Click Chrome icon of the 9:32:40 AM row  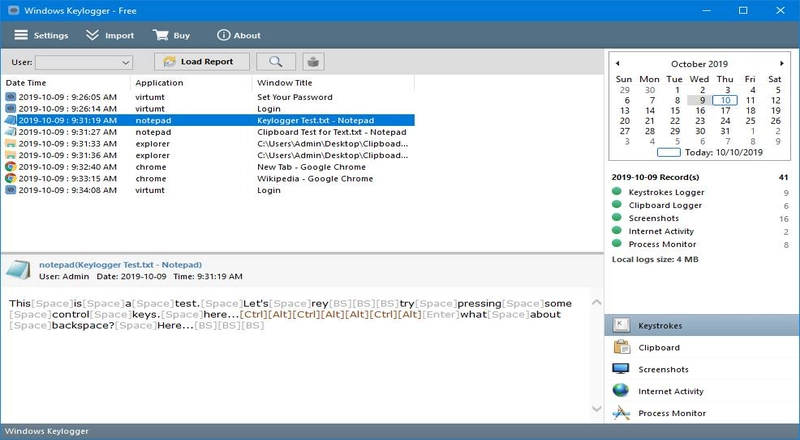tap(11, 166)
